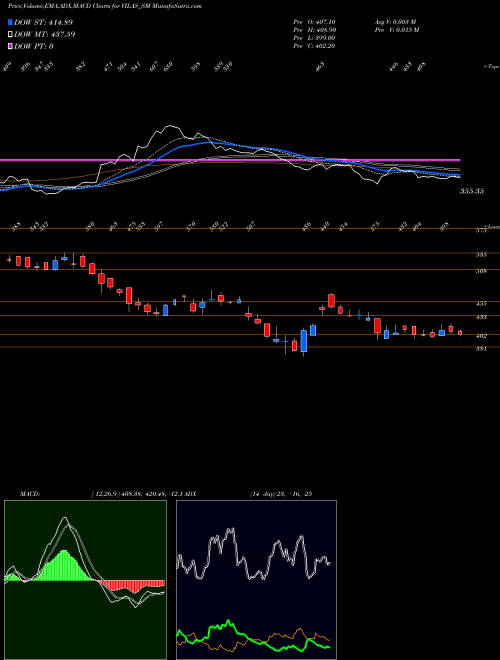
Task: Click the Pre C: 402.20 value
Action: [314, 46]
